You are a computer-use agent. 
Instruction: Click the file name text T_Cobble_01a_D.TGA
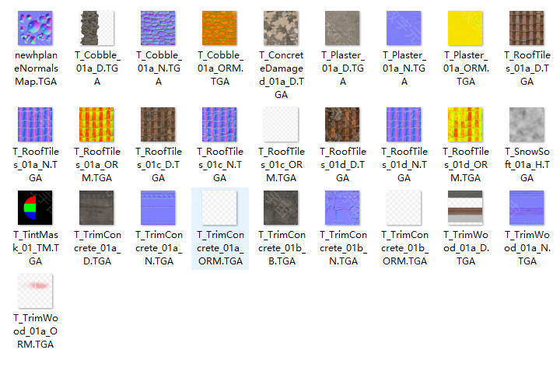tap(97, 68)
